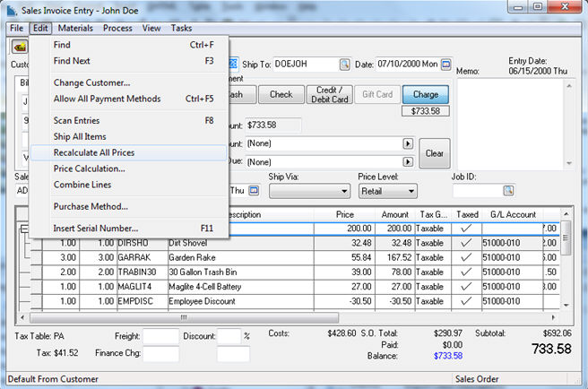The width and height of the screenshot is (588, 389).
Task: Select Recalculate All Prices from Edit menu
Action: pos(95,153)
